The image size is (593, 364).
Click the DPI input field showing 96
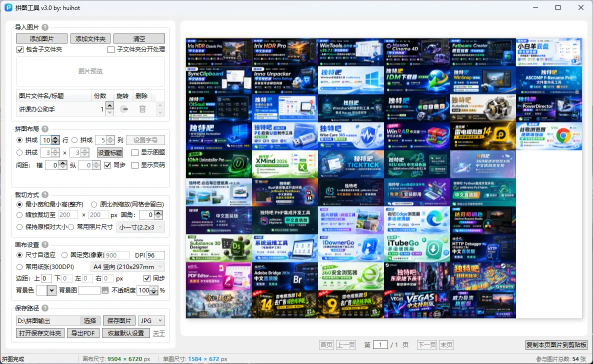point(155,255)
